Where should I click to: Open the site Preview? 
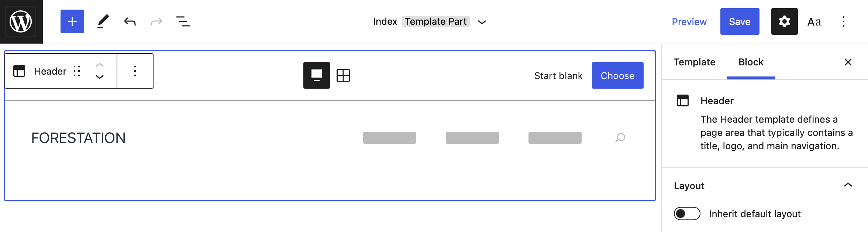coord(689,21)
